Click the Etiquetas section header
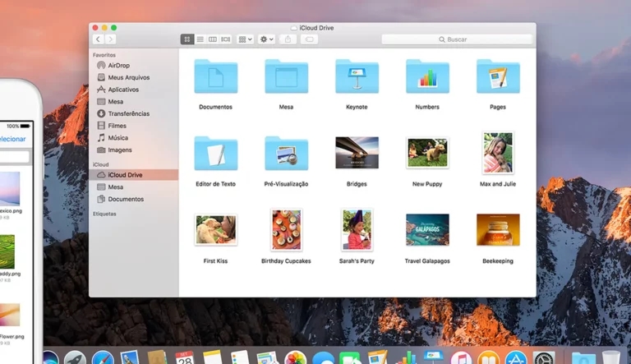The width and height of the screenshot is (631, 364). pos(104,214)
